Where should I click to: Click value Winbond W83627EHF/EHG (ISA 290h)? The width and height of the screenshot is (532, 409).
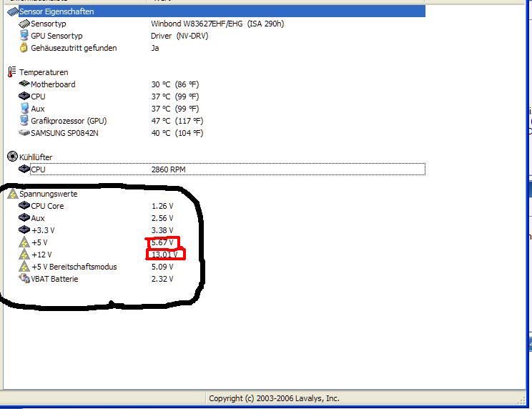(x=217, y=24)
